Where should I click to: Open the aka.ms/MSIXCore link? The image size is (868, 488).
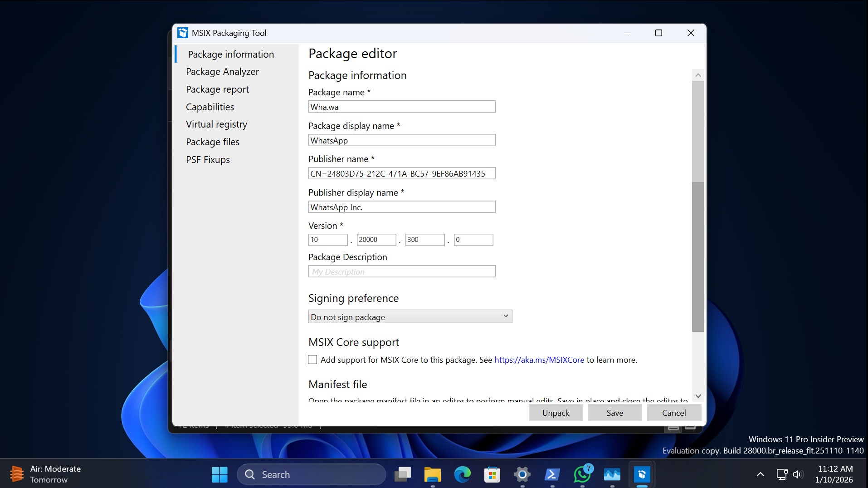(x=539, y=360)
